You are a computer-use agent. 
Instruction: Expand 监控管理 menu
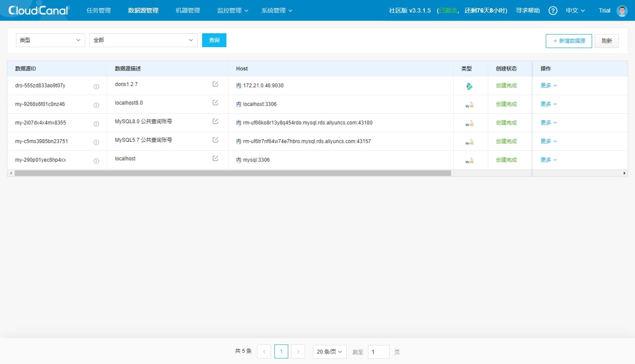point(233,10)
